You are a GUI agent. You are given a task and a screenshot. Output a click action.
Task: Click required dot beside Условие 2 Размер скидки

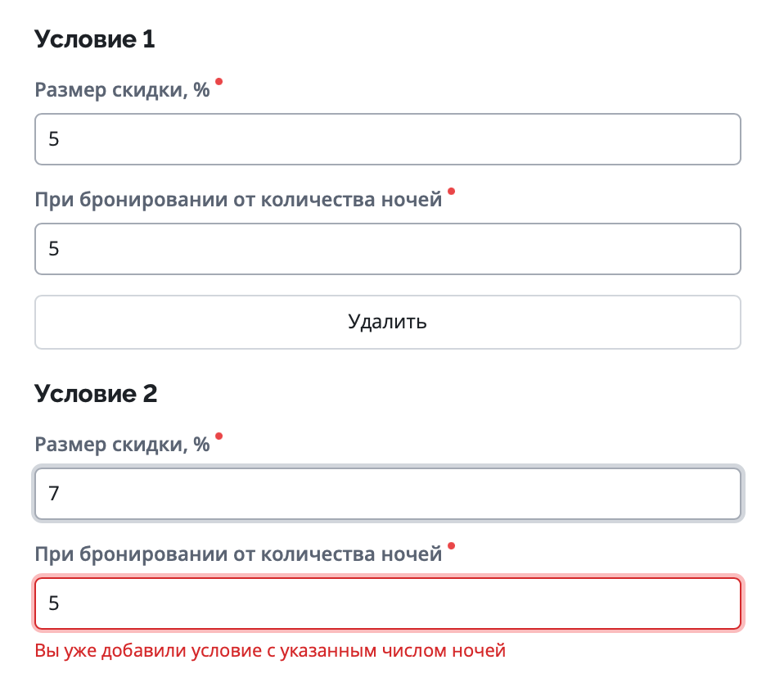[219, 436]
